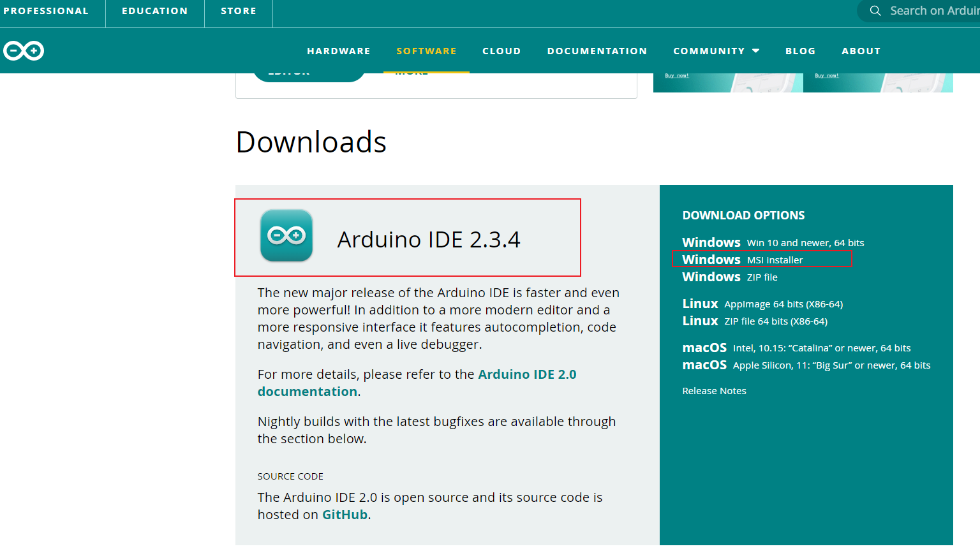Click the search magnifier icon
This screenshot has height=558, width=980.
[x=875, y=11]
